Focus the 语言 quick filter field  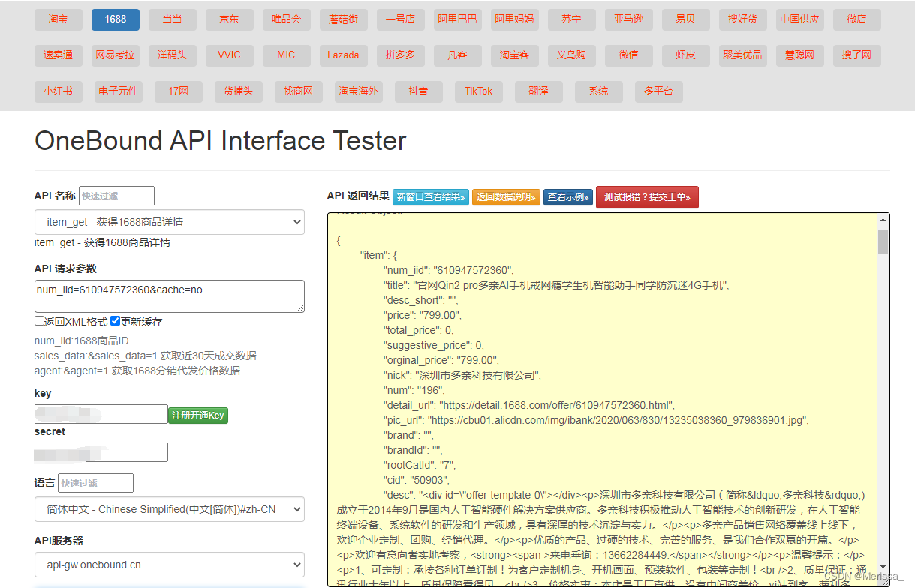tap(95, 483)
